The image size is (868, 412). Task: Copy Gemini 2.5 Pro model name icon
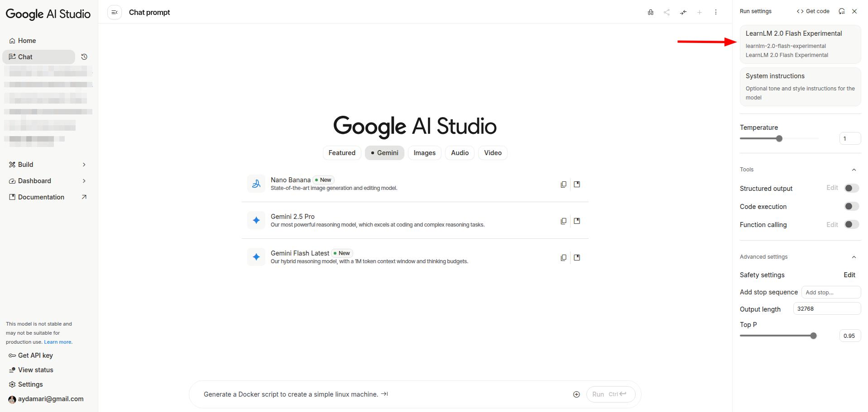coord(563,221)
